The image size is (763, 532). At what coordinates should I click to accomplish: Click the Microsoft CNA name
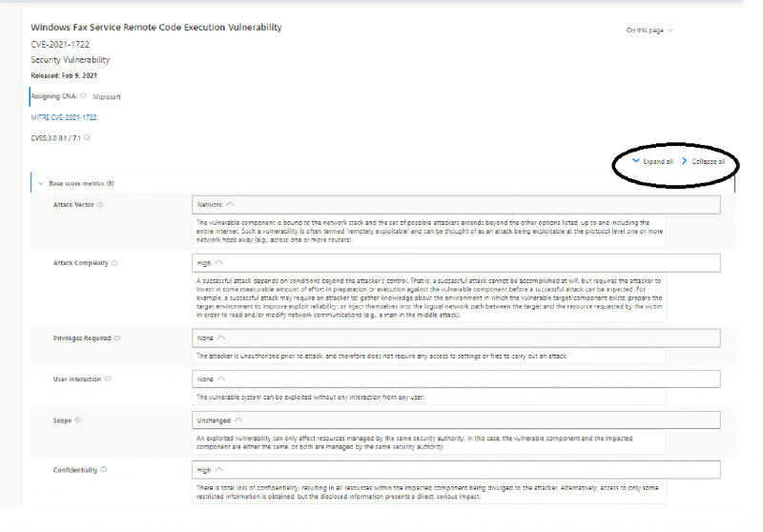(106, 96)
